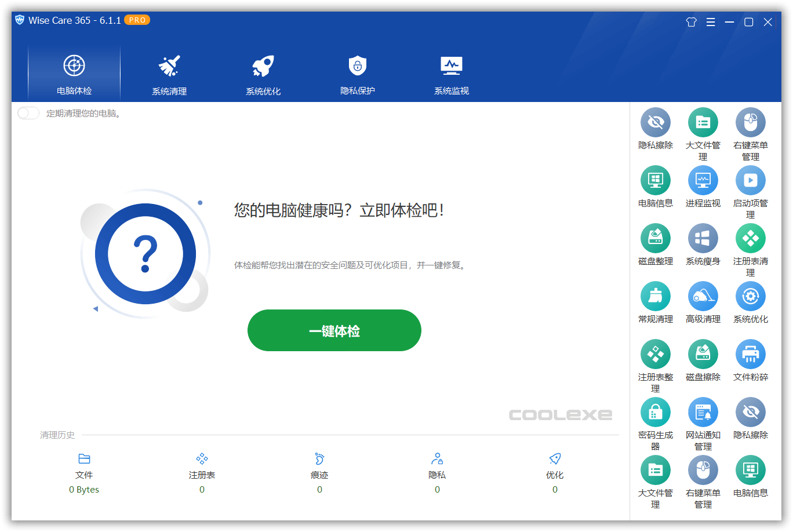Switch to the 隐私保护 tab
The width and height of the screenshot is (793, 532).
(x=358, y=74)
